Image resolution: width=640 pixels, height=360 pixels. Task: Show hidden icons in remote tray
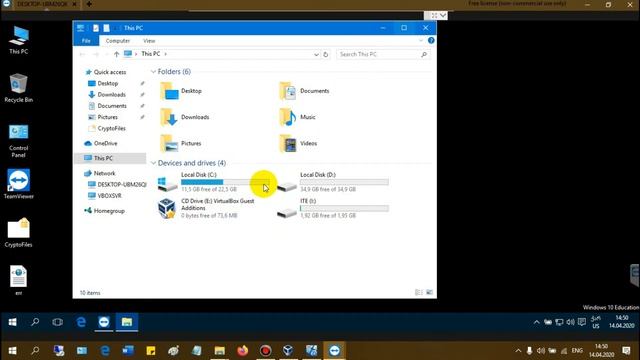536,322
